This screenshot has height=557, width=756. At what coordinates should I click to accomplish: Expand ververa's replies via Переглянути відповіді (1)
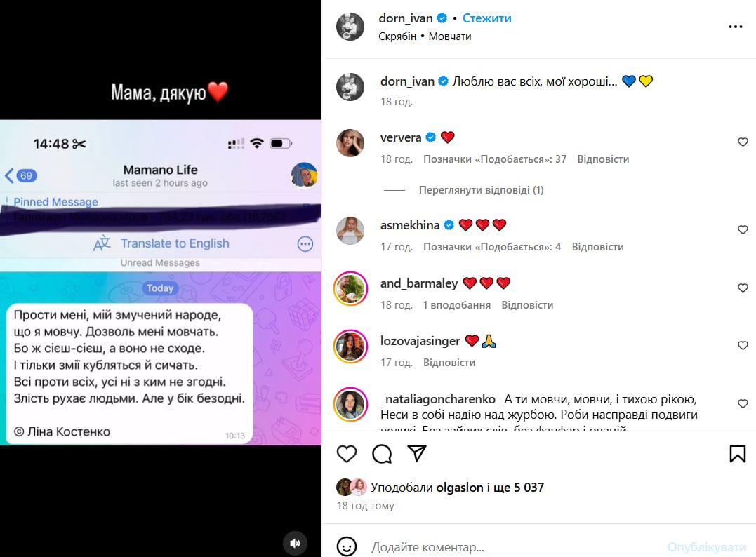pos(481,190)
